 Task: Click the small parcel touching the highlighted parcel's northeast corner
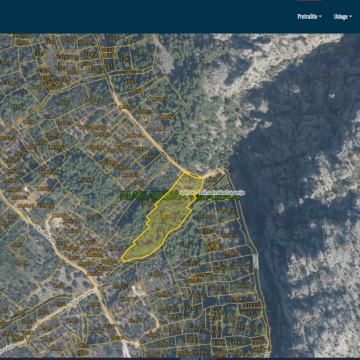tap(210, 180)
